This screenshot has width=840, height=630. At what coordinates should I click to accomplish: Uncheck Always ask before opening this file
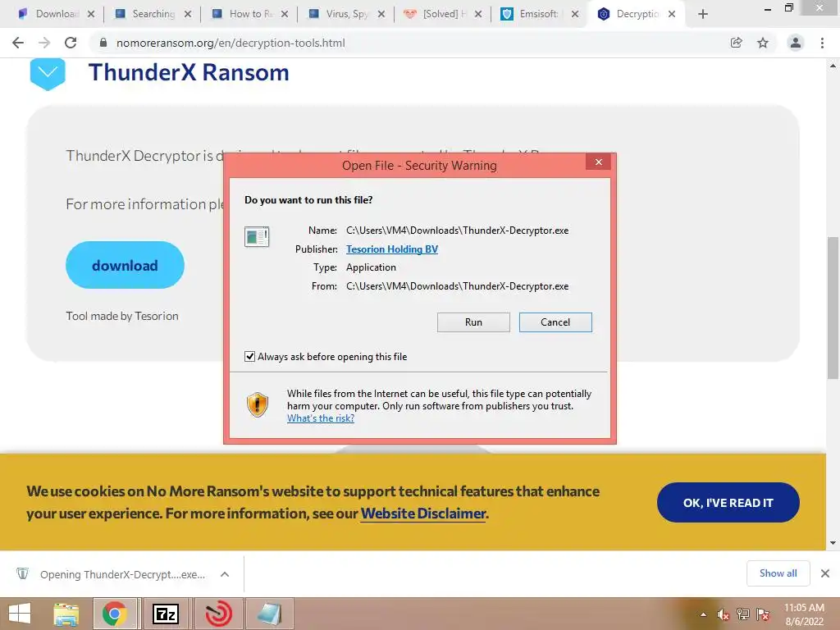[249, 356]
